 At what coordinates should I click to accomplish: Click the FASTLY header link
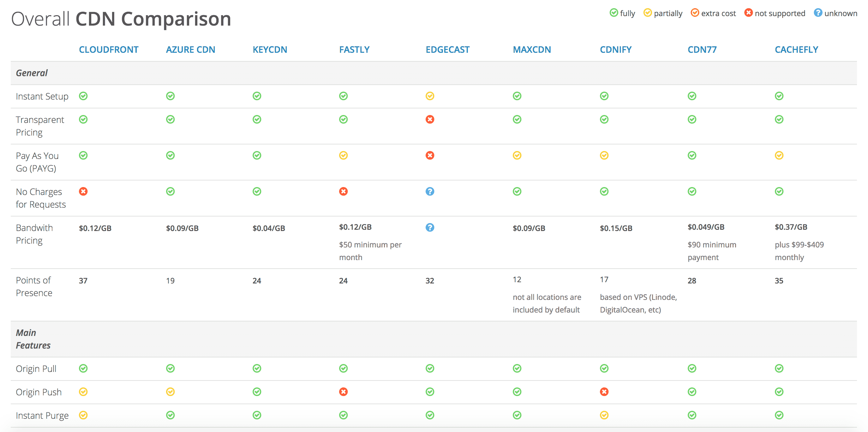click(x=354, y=50)
